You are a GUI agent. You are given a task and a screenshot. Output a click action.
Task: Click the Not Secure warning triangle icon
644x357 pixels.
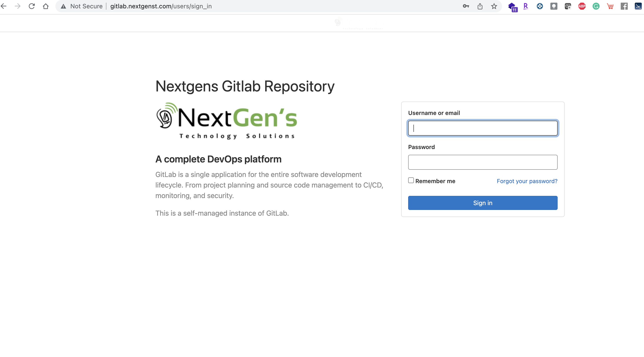[x=64, y=6]
